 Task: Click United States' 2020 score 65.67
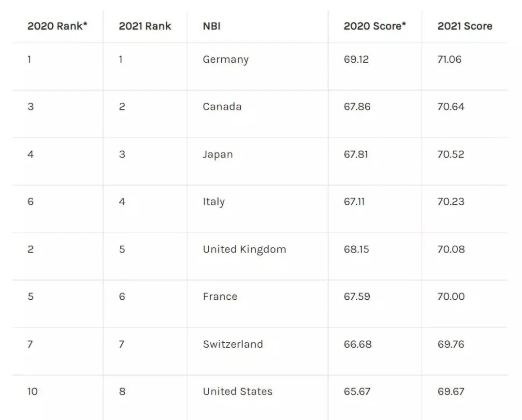(357, 392)
